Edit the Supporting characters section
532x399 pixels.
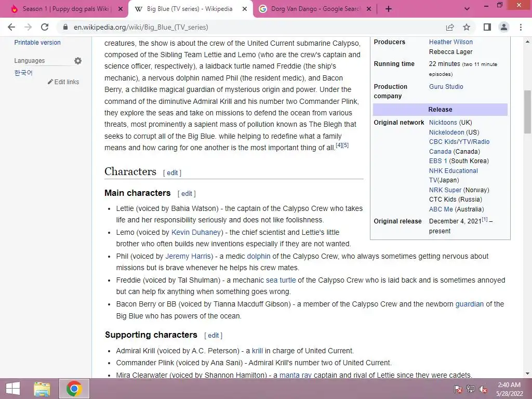click(213, 335)
